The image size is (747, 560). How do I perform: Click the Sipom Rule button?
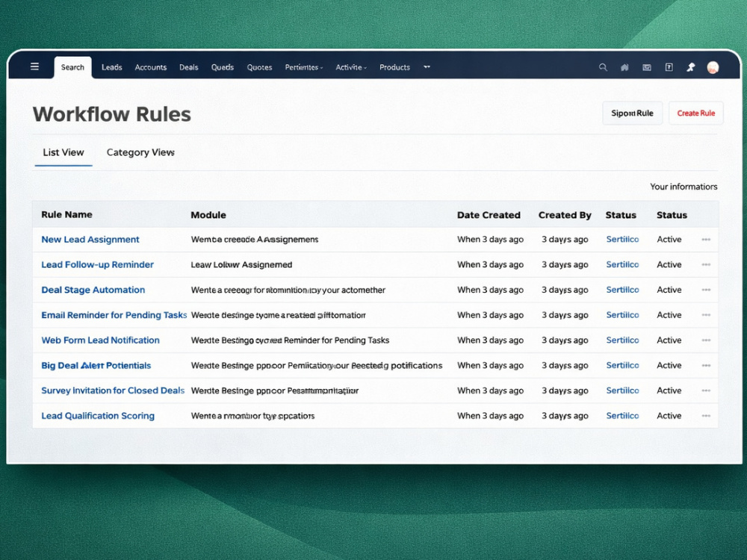(632, 113)
